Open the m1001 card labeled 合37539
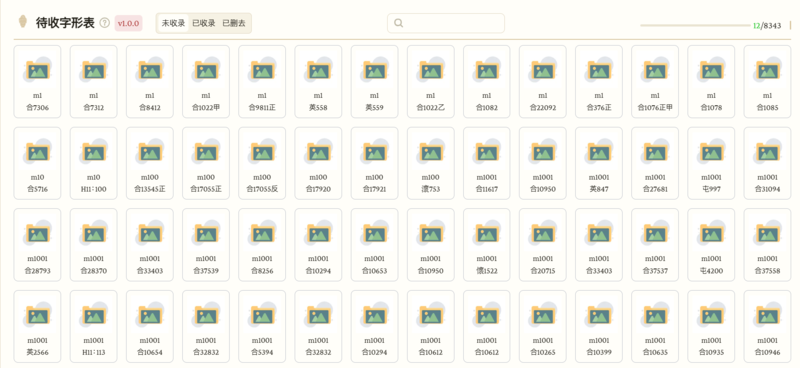 click(x=206, y=245)
